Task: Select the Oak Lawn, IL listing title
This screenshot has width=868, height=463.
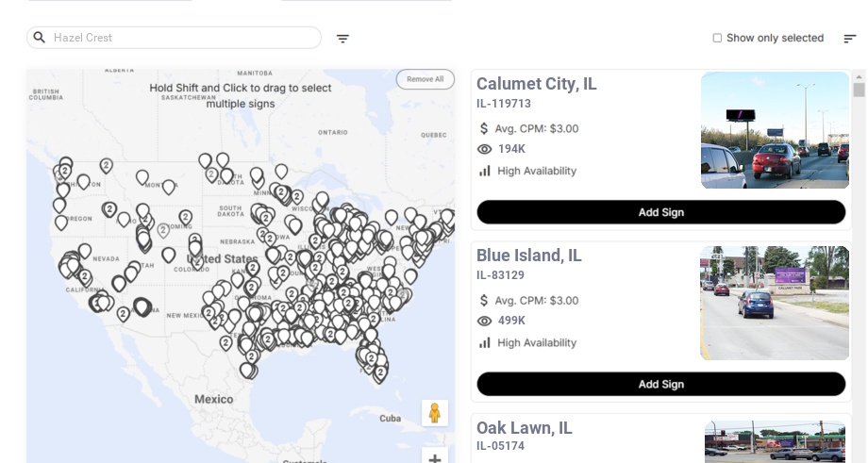Action: coord(524,428)
